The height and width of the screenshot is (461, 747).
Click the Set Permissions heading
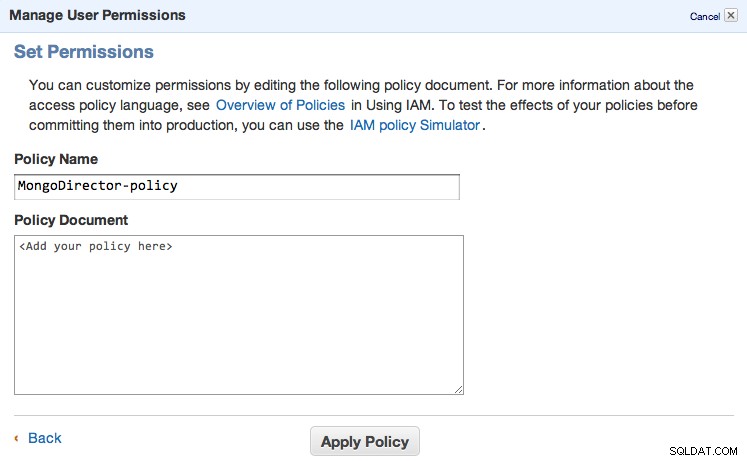[x=84, y=52]
